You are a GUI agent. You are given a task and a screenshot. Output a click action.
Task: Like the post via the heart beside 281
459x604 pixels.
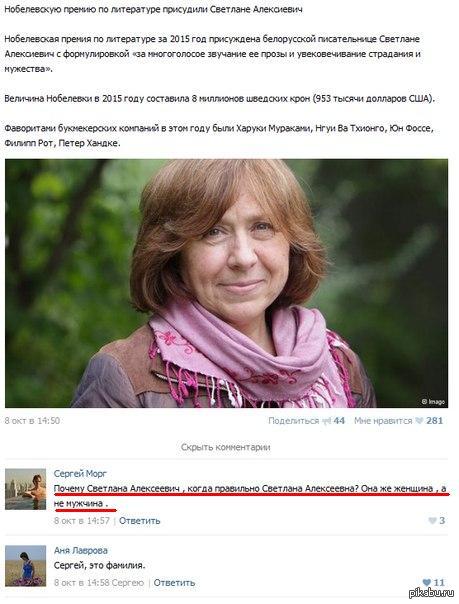tap(419, 421)
